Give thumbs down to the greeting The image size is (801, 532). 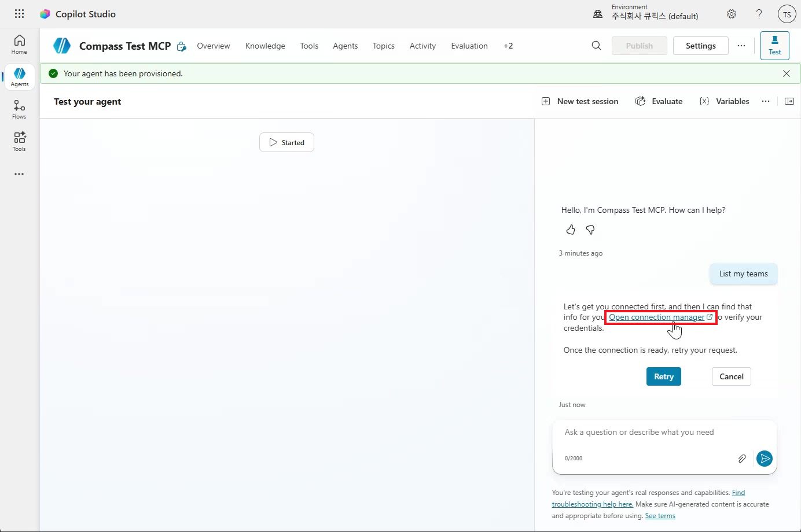[590, 230]
